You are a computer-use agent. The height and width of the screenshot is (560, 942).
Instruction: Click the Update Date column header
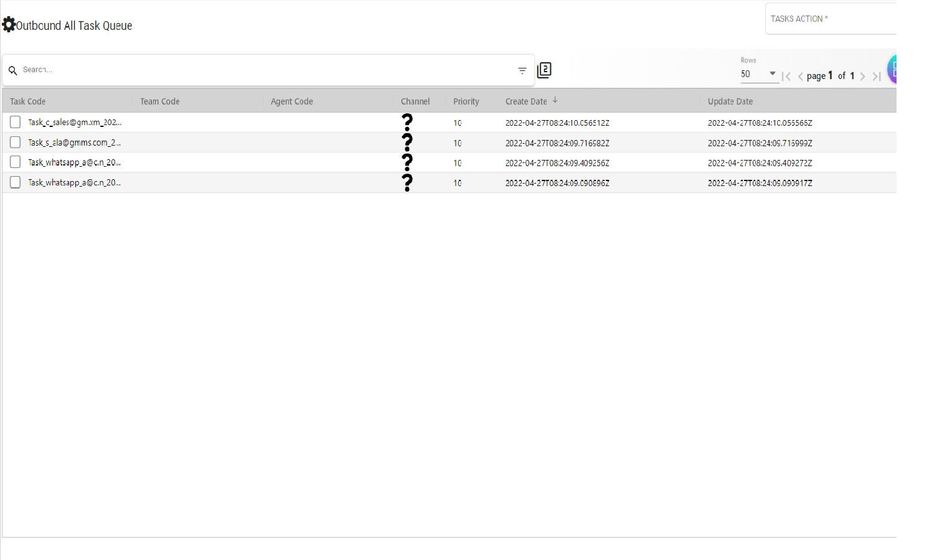click(x=730, y=101)
